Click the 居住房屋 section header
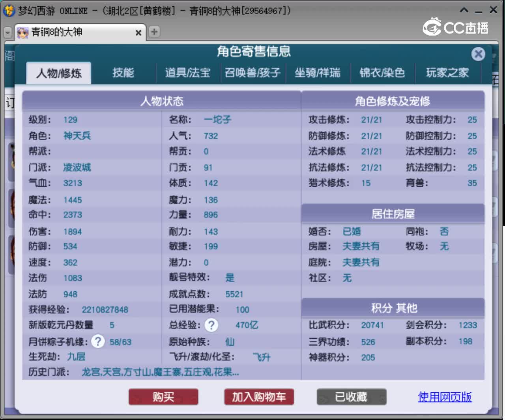 tap(393, 214)
